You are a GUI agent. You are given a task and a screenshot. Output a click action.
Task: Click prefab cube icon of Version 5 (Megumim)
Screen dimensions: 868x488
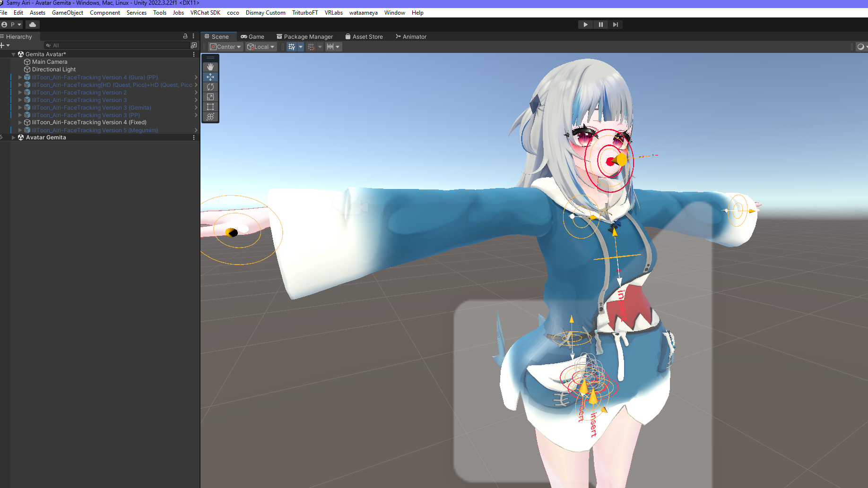(x=27, y=130)
